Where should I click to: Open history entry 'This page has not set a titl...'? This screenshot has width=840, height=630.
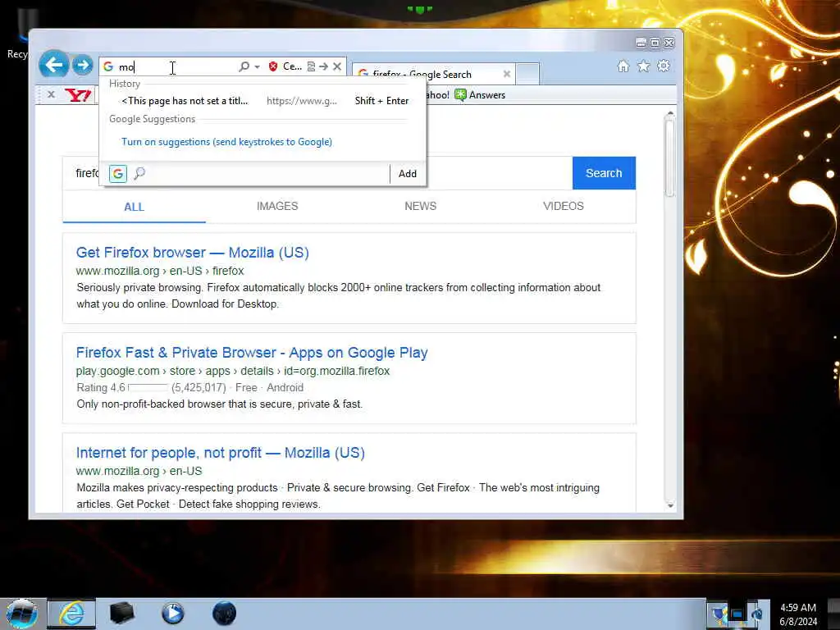[262, 101]
